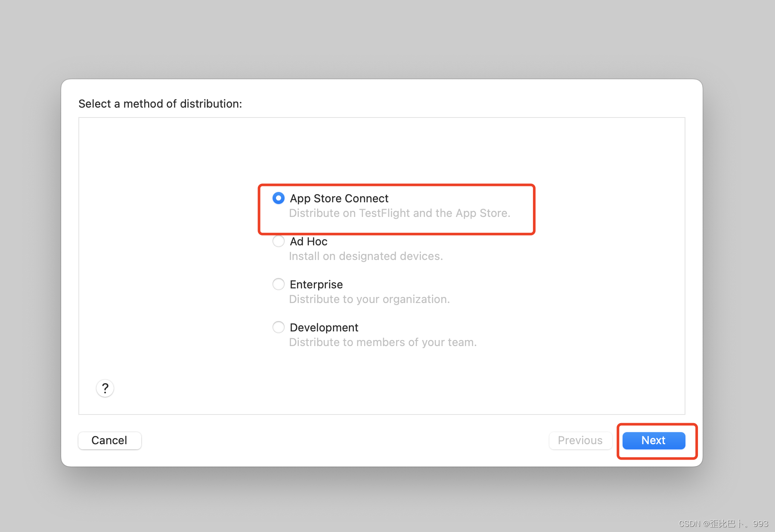Click 'Distribute on TestFlight and the App Store.' text

(x=400, y=213)
